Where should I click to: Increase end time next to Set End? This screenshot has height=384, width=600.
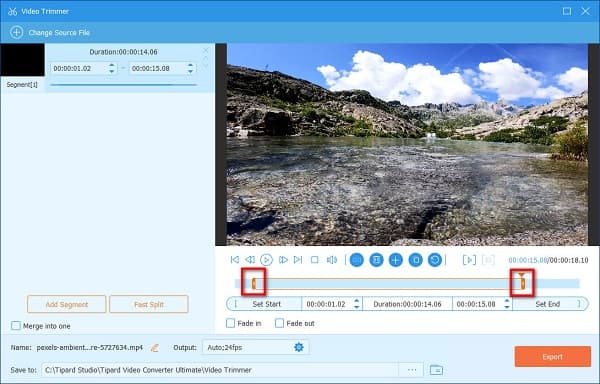(507, 301)
